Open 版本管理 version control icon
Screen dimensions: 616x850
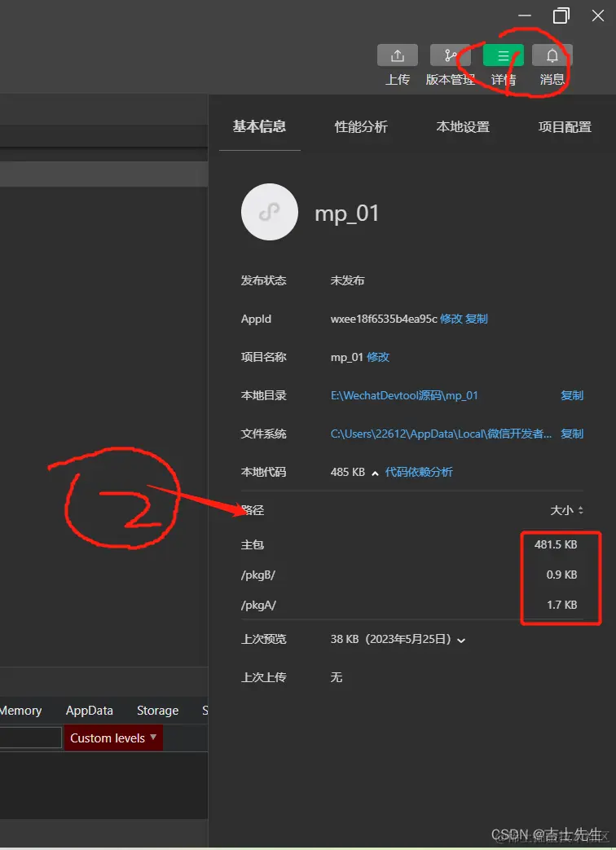tap(450, 55)
